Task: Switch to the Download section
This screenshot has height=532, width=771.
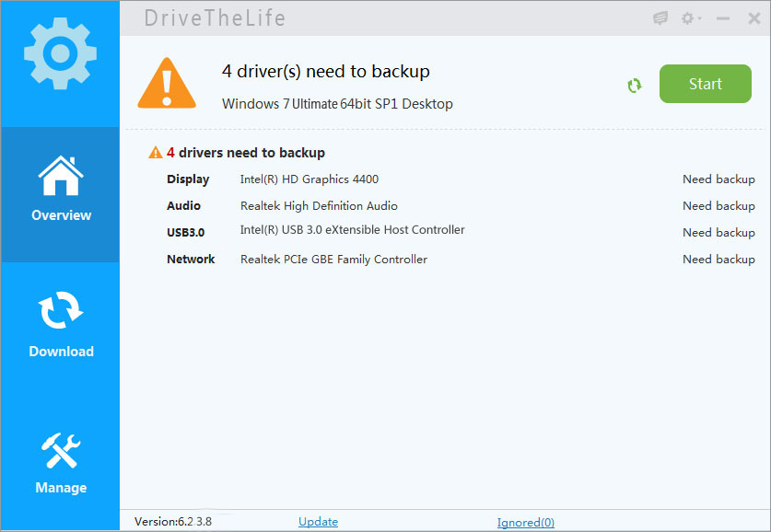Action: click(60, 324)
